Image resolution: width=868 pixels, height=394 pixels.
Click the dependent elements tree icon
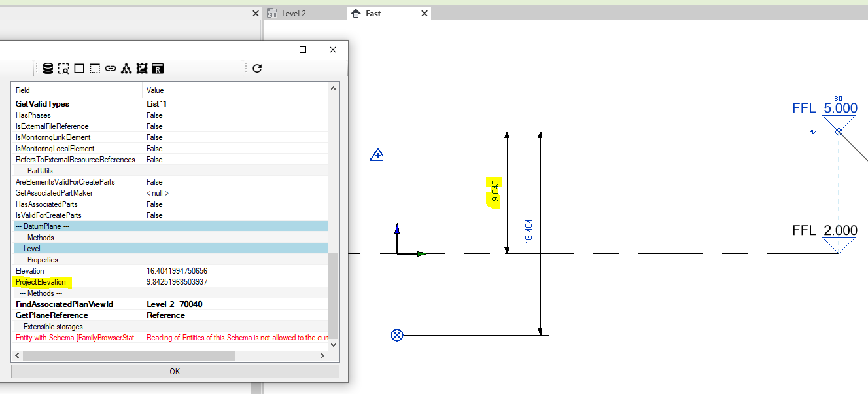click(x=126, y=68)
